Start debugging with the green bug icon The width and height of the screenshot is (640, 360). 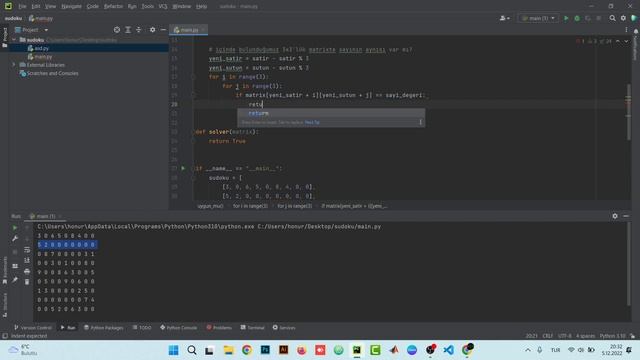click(577, 18)
